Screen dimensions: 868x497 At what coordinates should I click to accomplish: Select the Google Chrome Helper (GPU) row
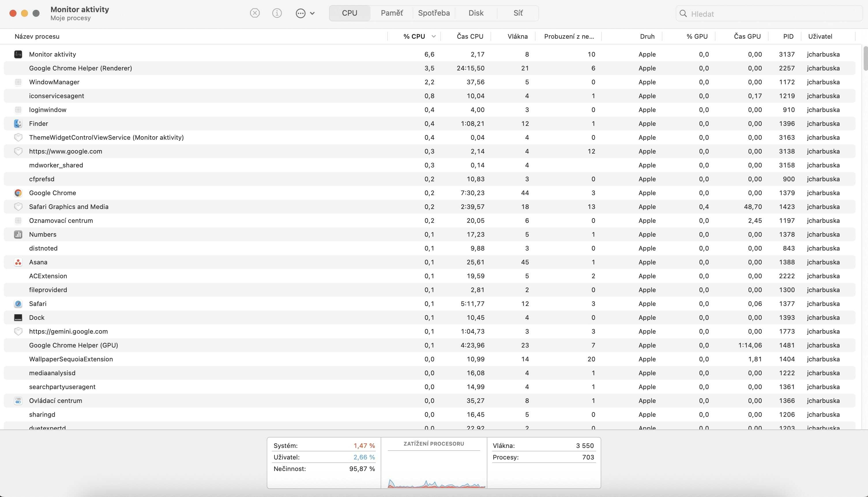coord(429,345)
